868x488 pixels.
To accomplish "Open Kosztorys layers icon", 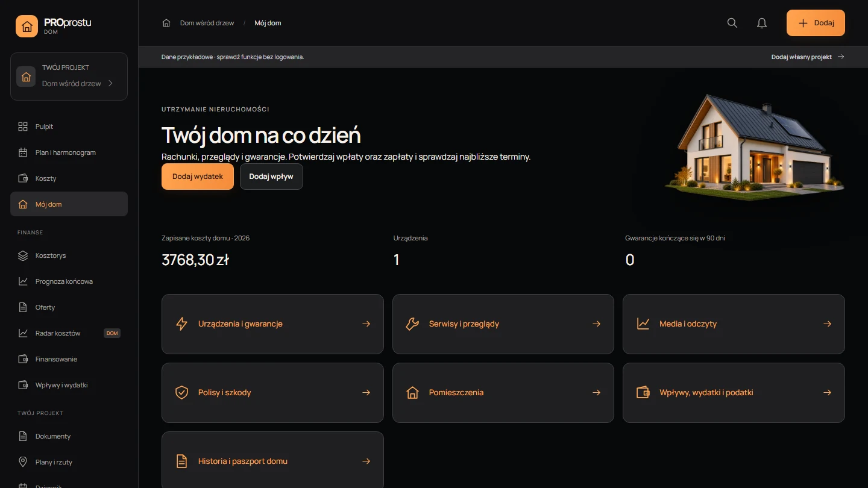I will pos(23,255).
